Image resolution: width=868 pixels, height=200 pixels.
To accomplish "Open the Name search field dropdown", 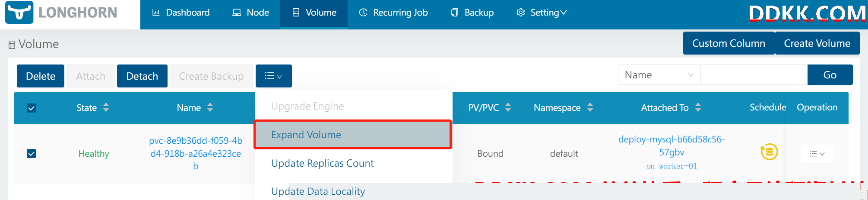I will (659, 75).
